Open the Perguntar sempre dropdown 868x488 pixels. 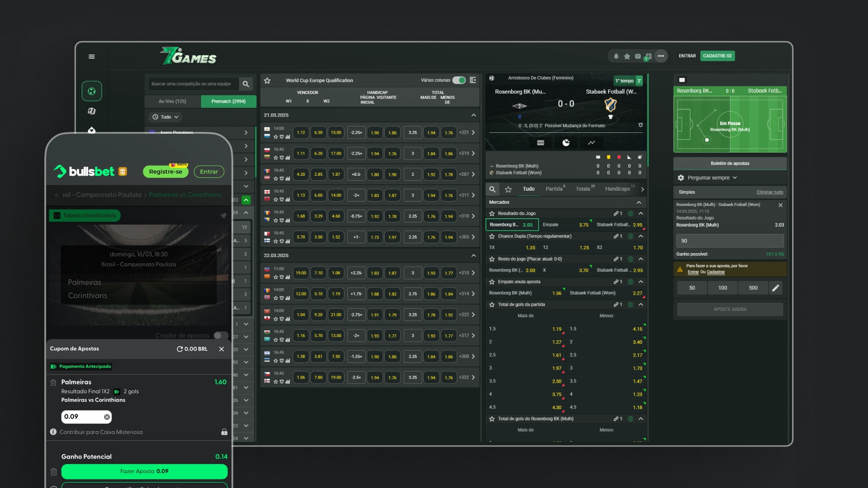coord(712,178)
